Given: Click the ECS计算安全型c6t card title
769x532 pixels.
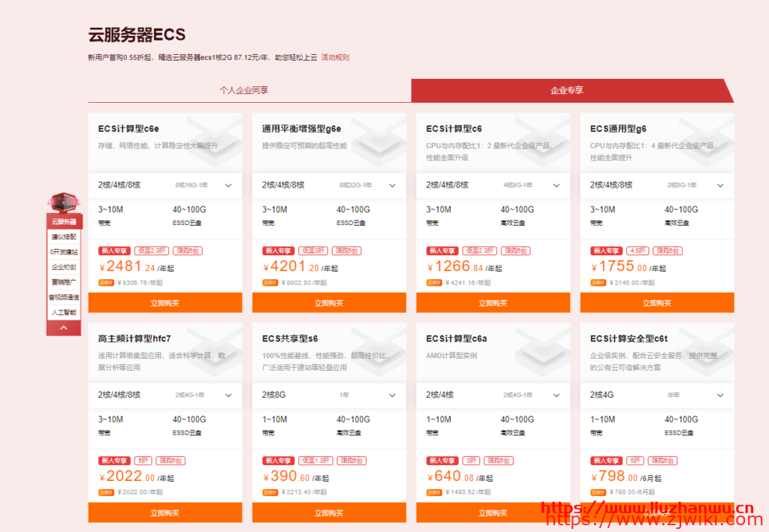Looking at the screenshot, I should tap(629, 338).
